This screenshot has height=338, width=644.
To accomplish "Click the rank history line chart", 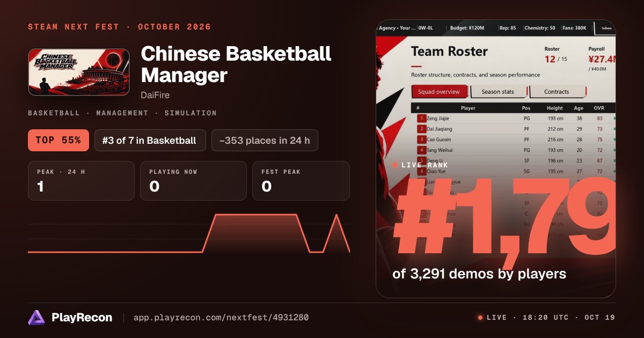I will (x=189, y=233).
